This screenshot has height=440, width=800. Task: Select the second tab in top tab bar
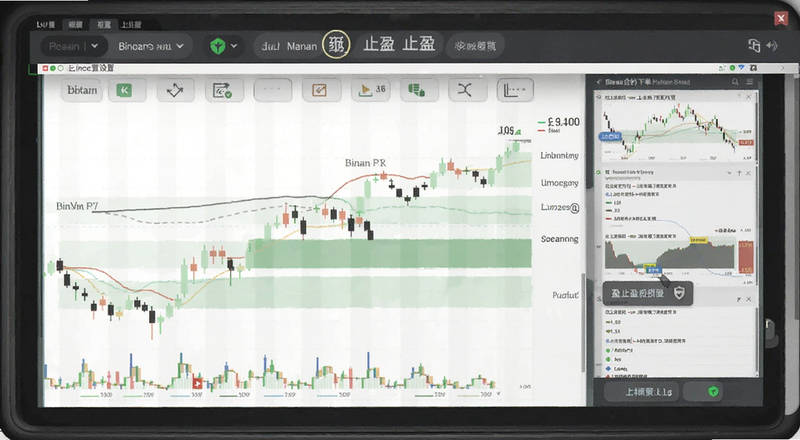tap(76, 25)
